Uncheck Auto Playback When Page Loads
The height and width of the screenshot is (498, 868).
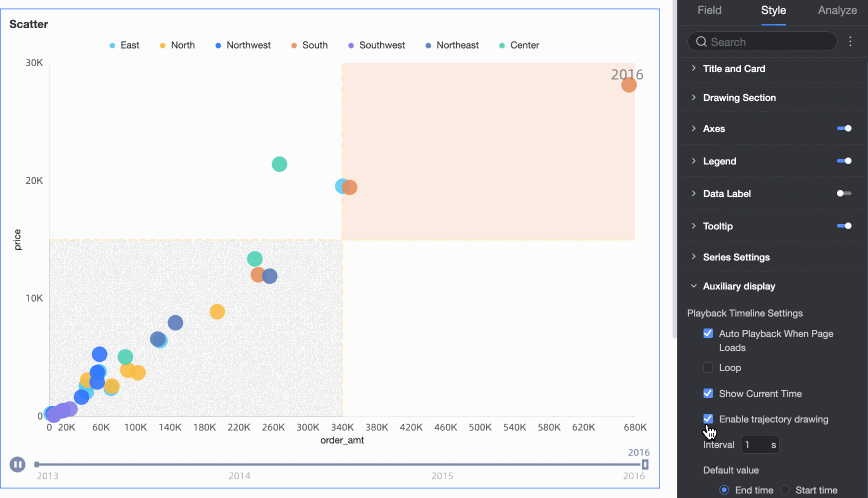click(708, 333)
